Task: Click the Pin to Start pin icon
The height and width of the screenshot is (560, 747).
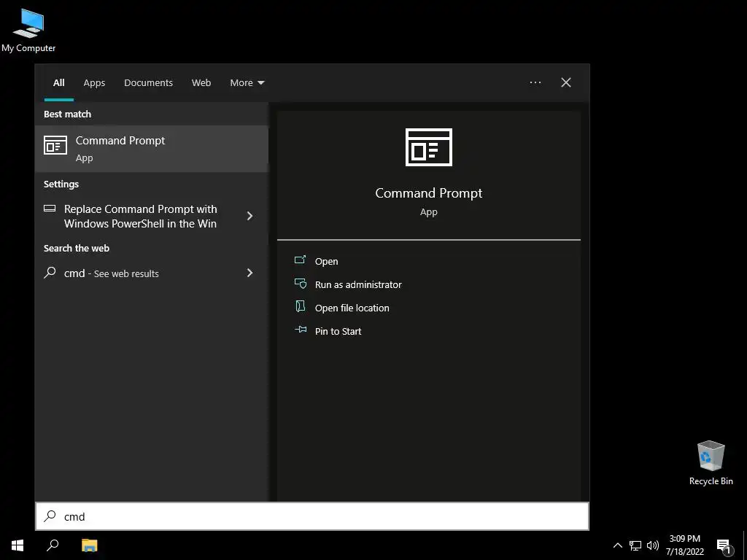Action: point(300,330)
